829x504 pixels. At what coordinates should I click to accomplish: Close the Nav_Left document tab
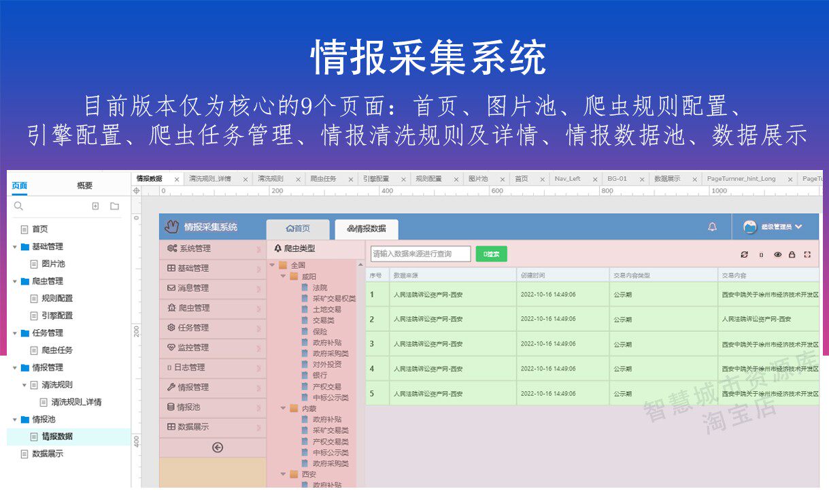pyautogui.click(x=596, y=180)
